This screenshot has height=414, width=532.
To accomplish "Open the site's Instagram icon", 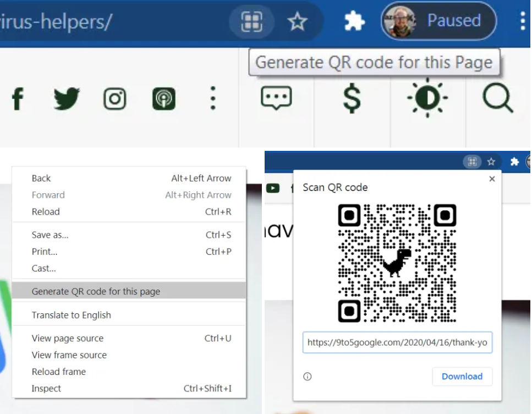I will click(x=114, y=99).
